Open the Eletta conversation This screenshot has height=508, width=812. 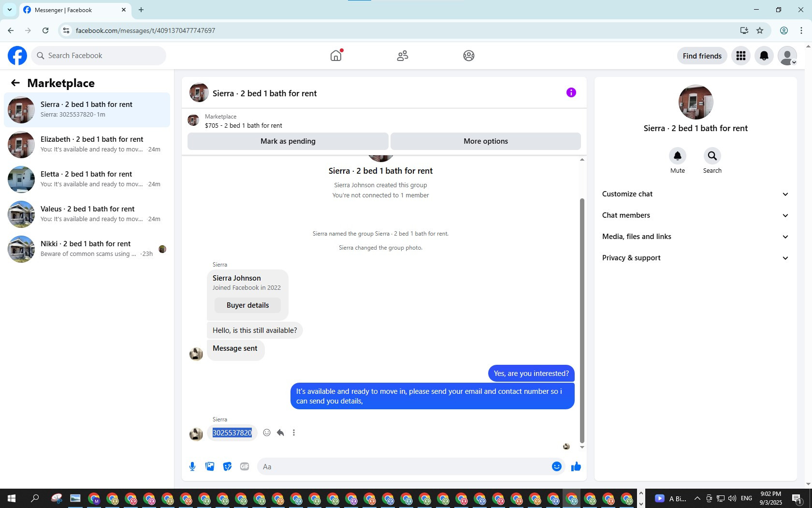pyautogui.click(x=87, y=179)
